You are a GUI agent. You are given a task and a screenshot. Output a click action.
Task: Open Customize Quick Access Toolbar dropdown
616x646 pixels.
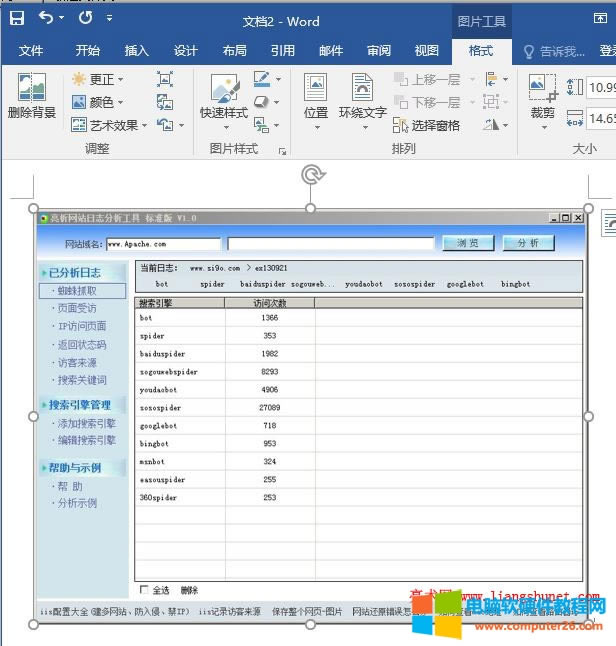point(109,18)
